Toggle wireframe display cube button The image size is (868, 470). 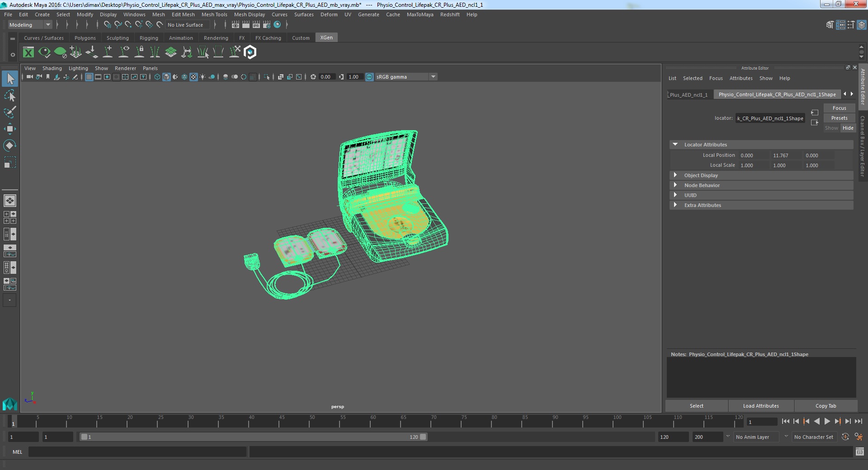click(157, 77)
